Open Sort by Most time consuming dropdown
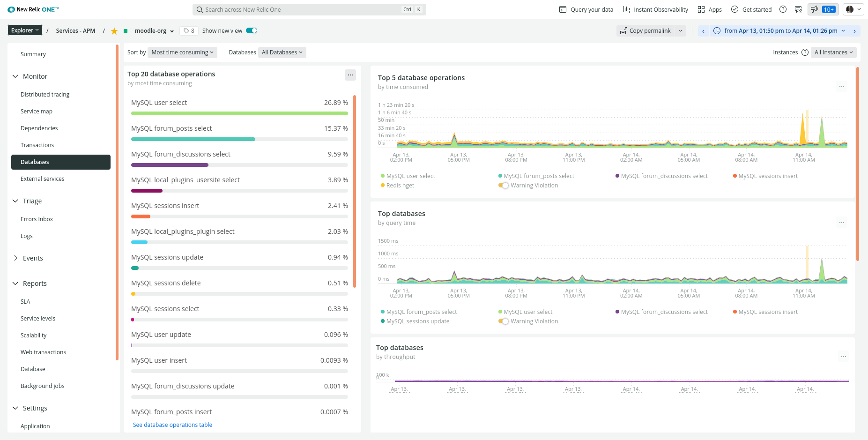 (x=182, y=52)
